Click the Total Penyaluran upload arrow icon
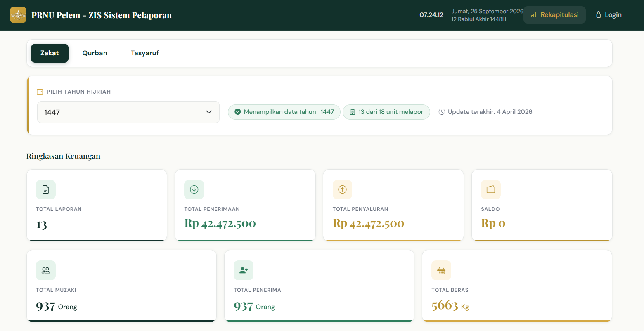This screenshot has width=644, height=331. [342, 189]
